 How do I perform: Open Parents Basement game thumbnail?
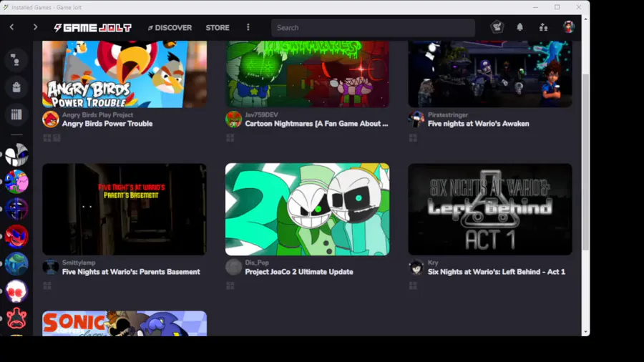pyautogui.click(x=125, y=210)
